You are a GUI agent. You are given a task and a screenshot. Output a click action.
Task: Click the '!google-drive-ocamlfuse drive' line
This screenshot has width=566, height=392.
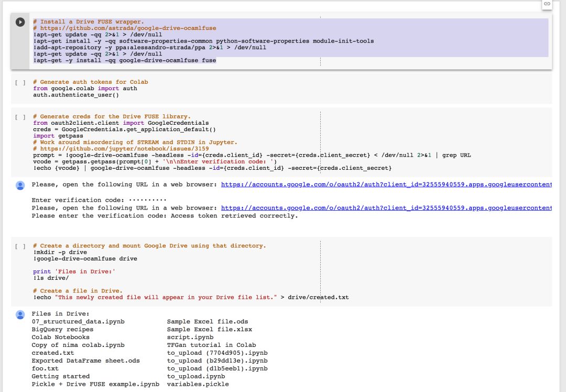tap(85, 259)
